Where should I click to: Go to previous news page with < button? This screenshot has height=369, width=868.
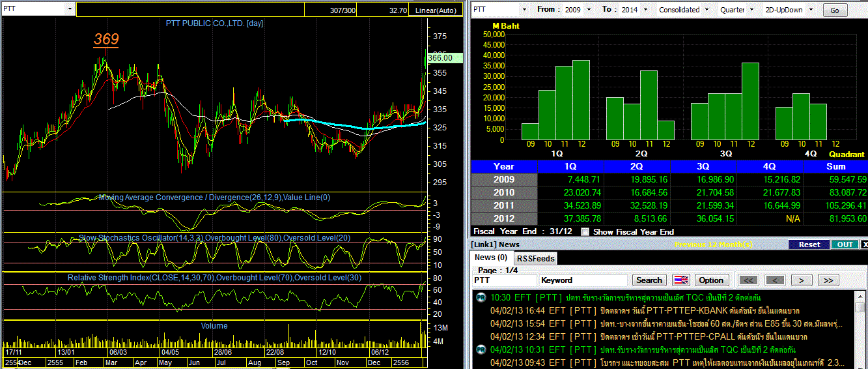tap(775, 280)
